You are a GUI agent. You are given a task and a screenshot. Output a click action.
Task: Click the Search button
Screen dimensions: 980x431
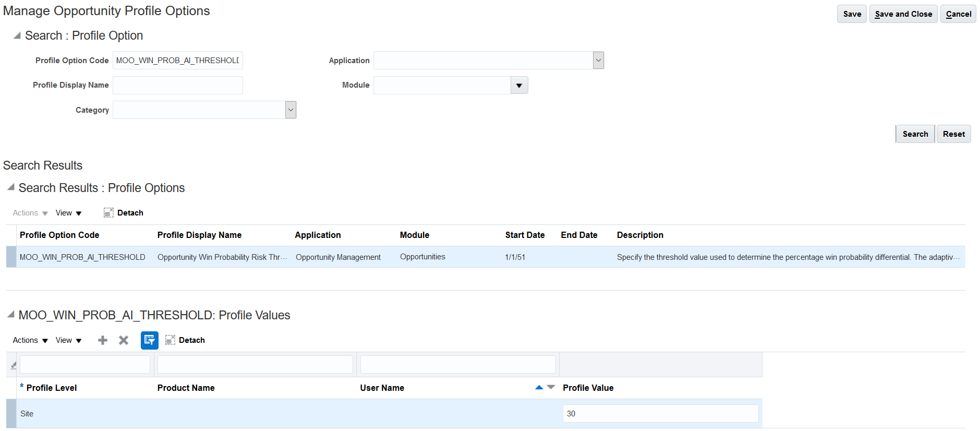[915, 134]
